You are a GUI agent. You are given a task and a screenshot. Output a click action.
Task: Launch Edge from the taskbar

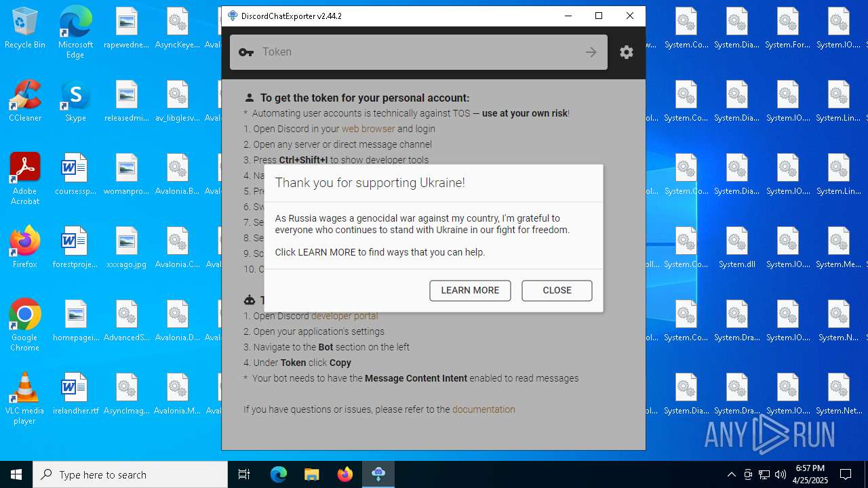(279, 474)
